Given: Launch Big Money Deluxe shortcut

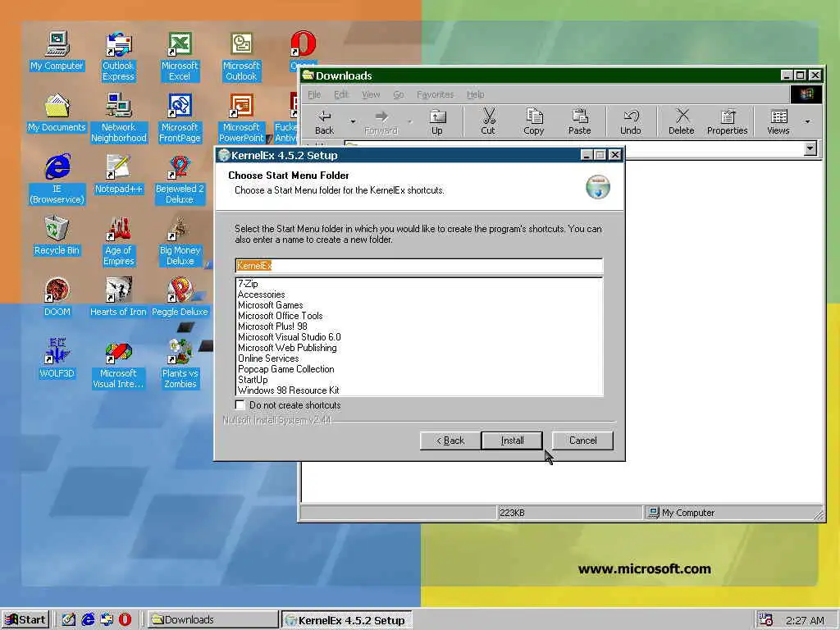Looking at the screenshot, I should (180, 241).
